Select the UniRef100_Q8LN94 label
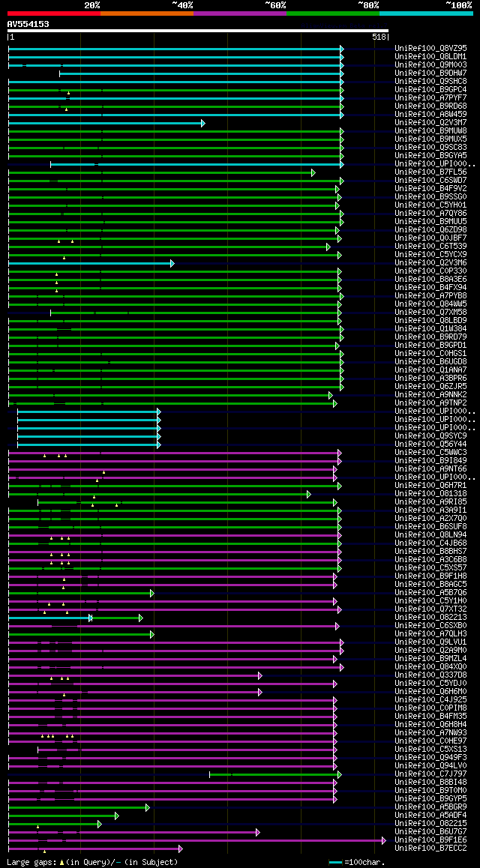 point(430,535)
